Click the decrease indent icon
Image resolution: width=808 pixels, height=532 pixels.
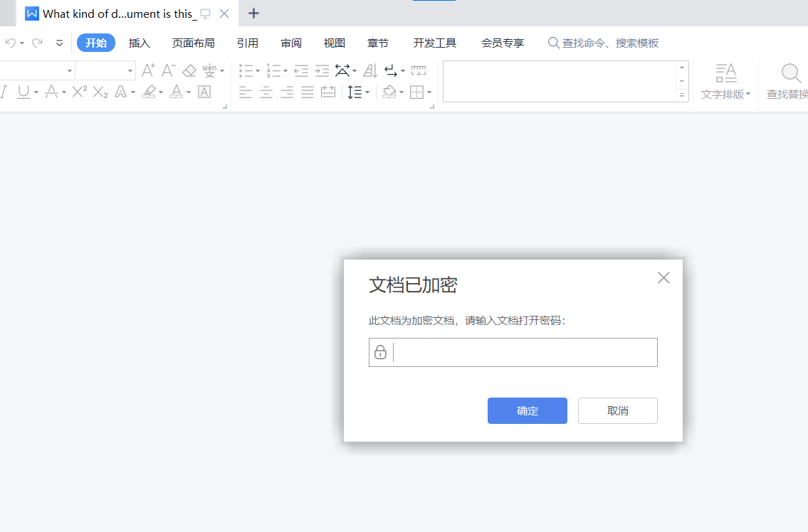point(301,70)
